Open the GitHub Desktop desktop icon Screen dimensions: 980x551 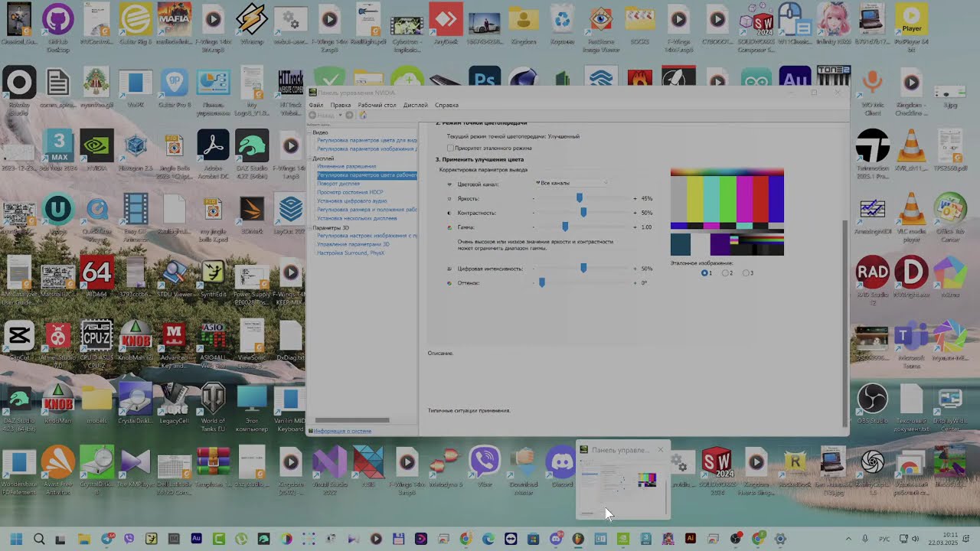coord(58,28)
